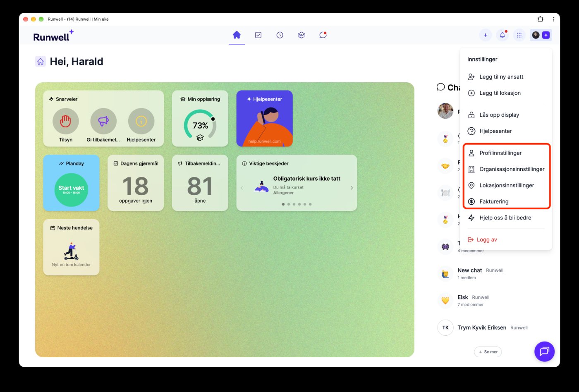Screen dimensions: 579x392
Task: Open the chat bubble icon in navigation
Action: pyautogui.click(x=323, y=35)
